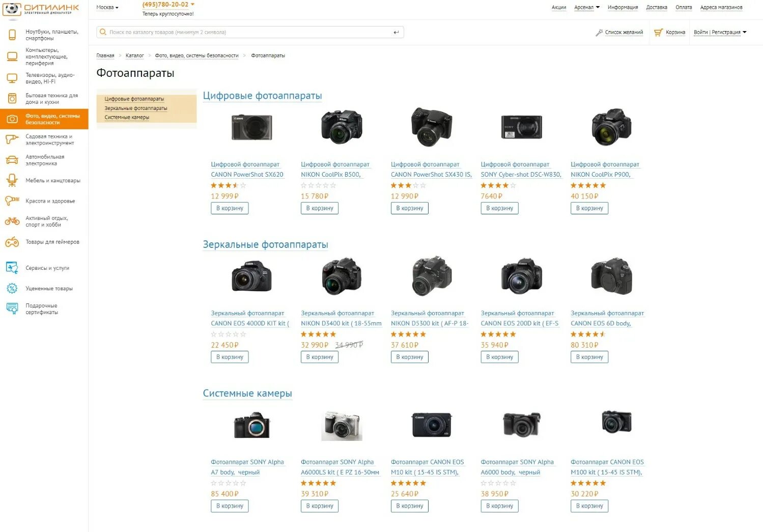This screenshot has width=763, height=532.
Task: Select Зеркальные фотоаппараты in side box
Action: 136,108
